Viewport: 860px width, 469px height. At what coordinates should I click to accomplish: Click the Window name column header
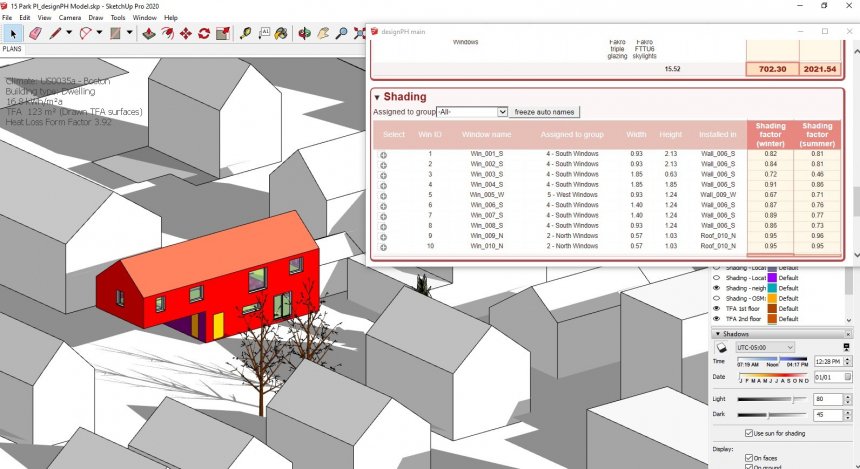coord(486,134)
